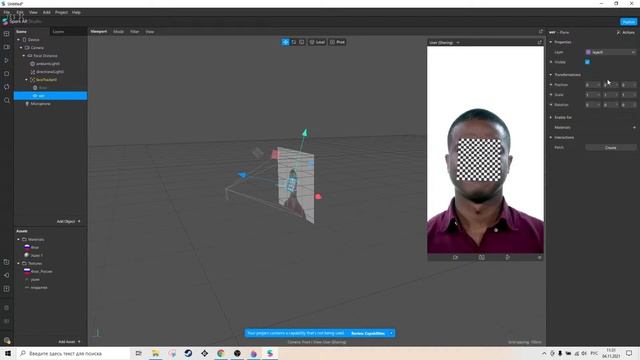Collapse the Properties section
Image resolution: width=640 pixels, height=360 pixels.
[x=551, y=42]
